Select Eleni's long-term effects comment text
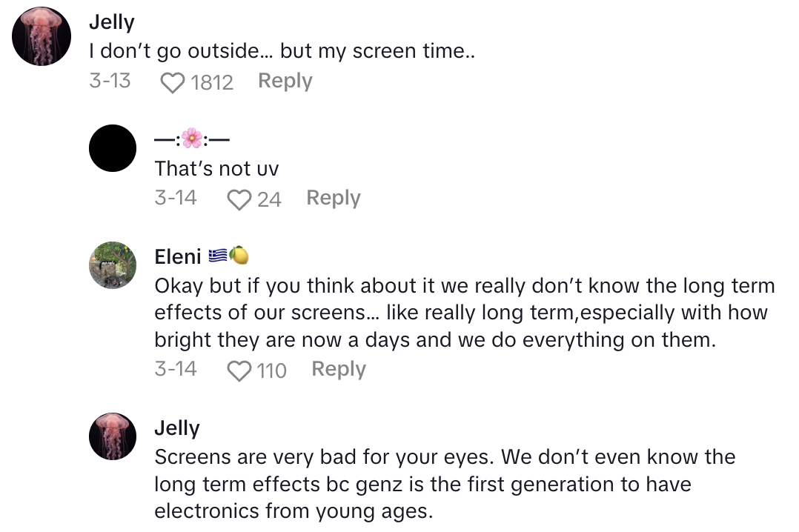Screen dimensions: 799x532 pos(464,313)
